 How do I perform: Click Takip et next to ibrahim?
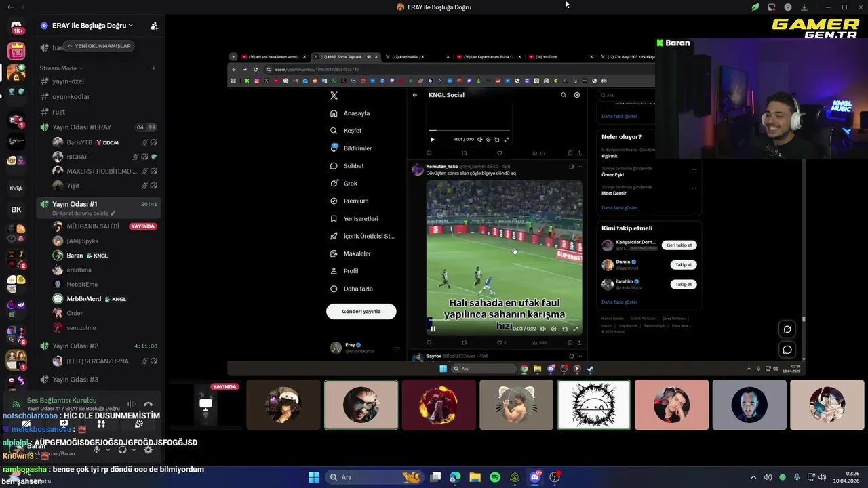coord(684,285)
